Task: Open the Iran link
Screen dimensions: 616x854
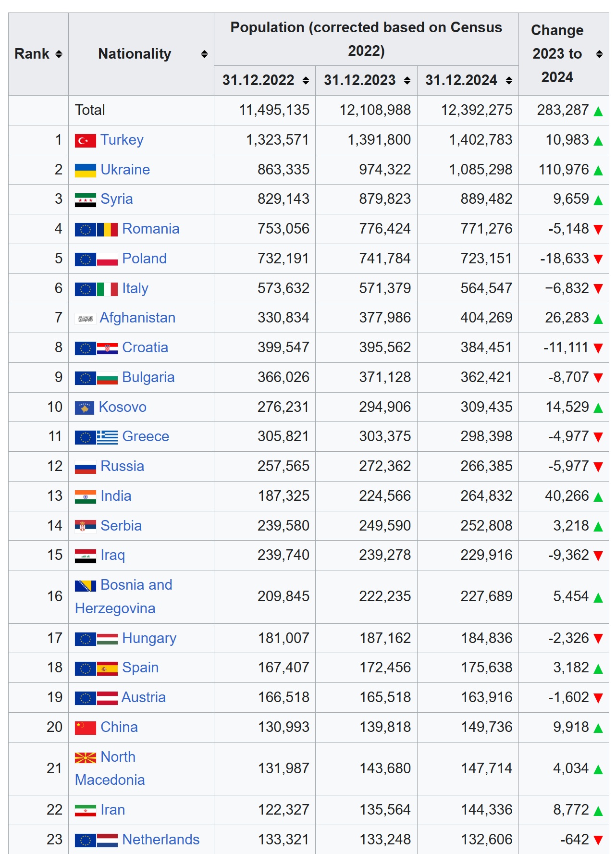Action: tap(113, 810)
